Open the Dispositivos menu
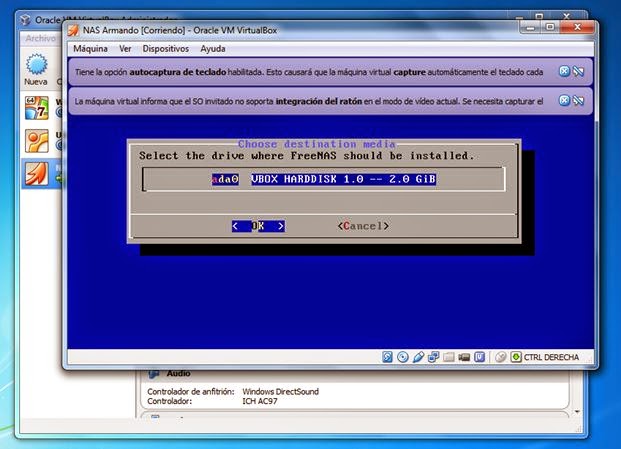The image size is (621, 449). point(166,49)
